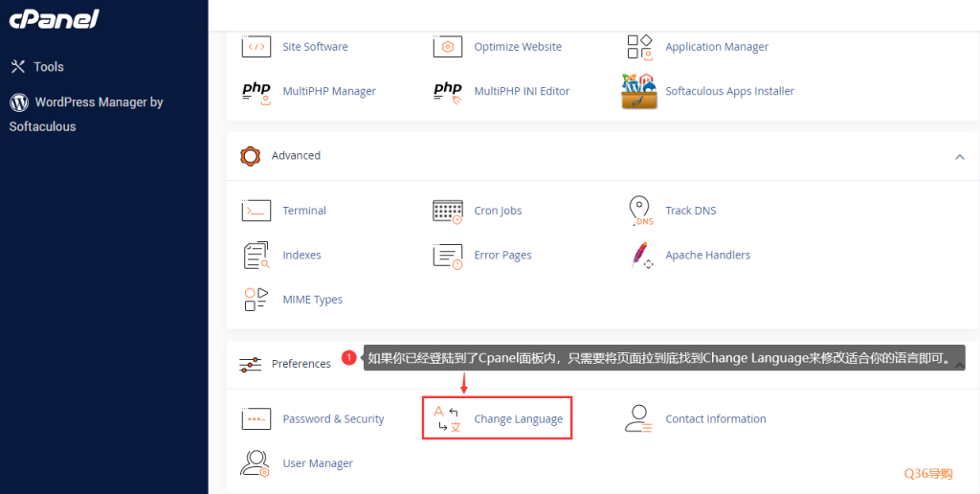980x494 pixels.
Task: Open WordPress Manager by Softaculous
Action: 86,114
